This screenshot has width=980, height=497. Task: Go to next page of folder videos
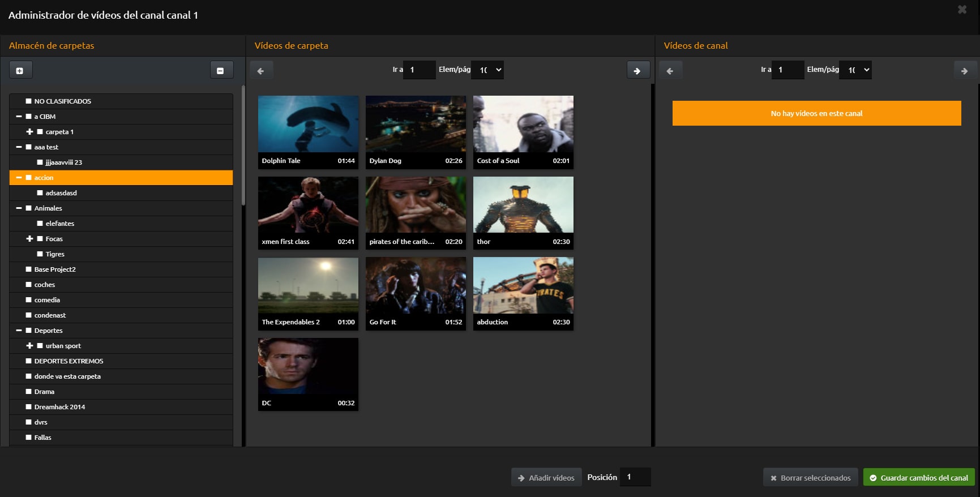coord(638,70)
